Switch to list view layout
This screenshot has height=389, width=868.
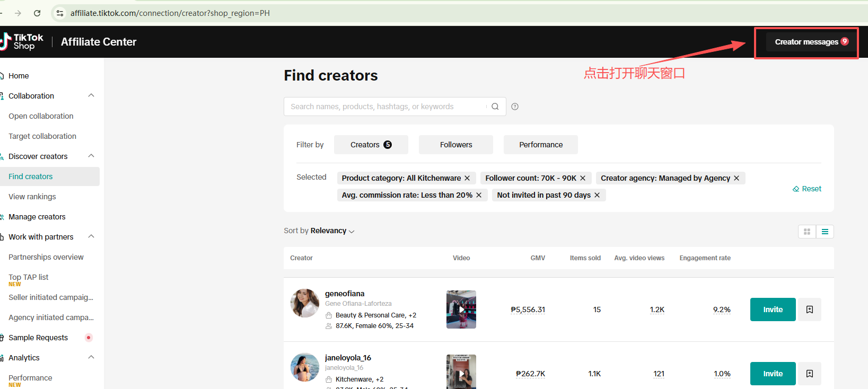point(825,232)
